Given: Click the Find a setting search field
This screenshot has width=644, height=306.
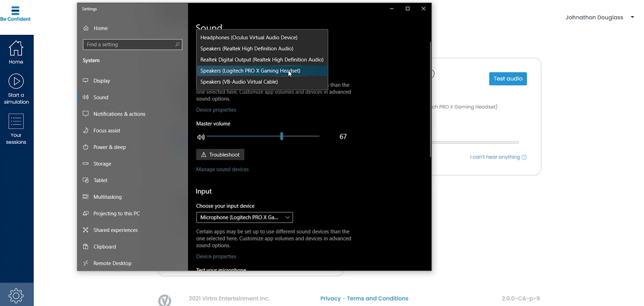Looking at the screenshot, I should tap(132, 44).
